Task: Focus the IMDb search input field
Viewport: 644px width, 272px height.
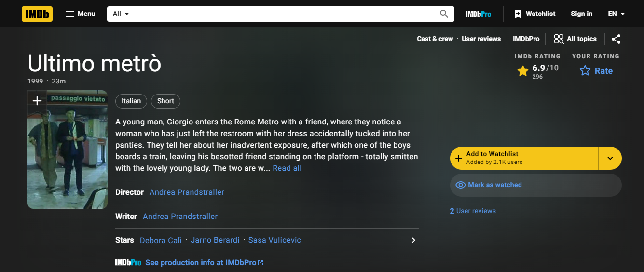Action: coord(285,14)
